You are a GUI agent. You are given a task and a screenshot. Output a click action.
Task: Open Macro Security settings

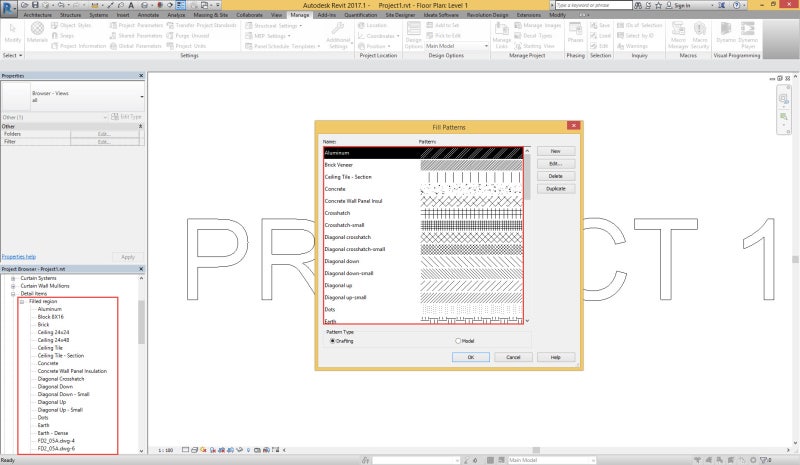[699, 35]
